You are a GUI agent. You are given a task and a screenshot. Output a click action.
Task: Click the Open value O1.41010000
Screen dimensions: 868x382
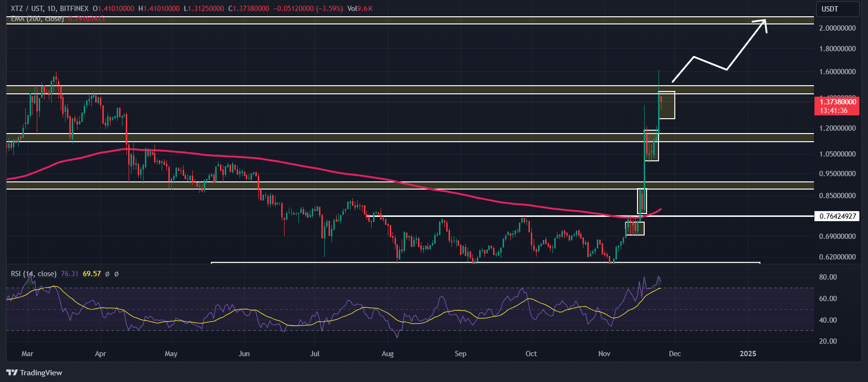tap(113, 9)
